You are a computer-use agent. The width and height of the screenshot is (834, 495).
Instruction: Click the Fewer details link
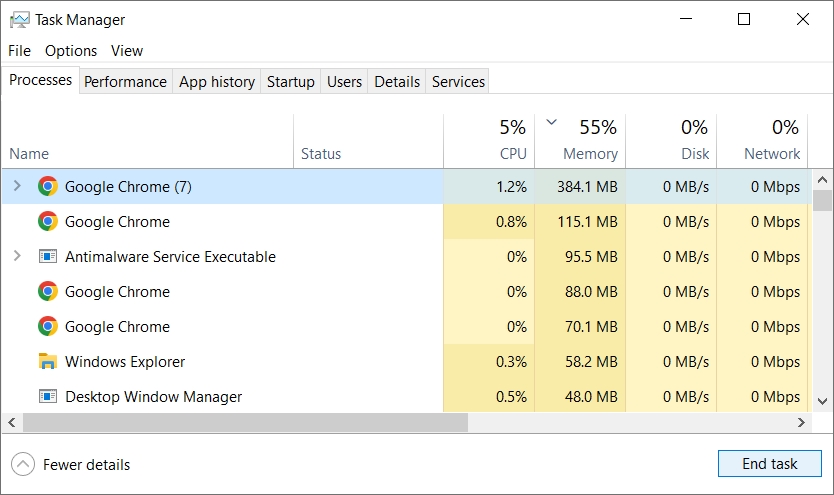[x=86, y=465]
